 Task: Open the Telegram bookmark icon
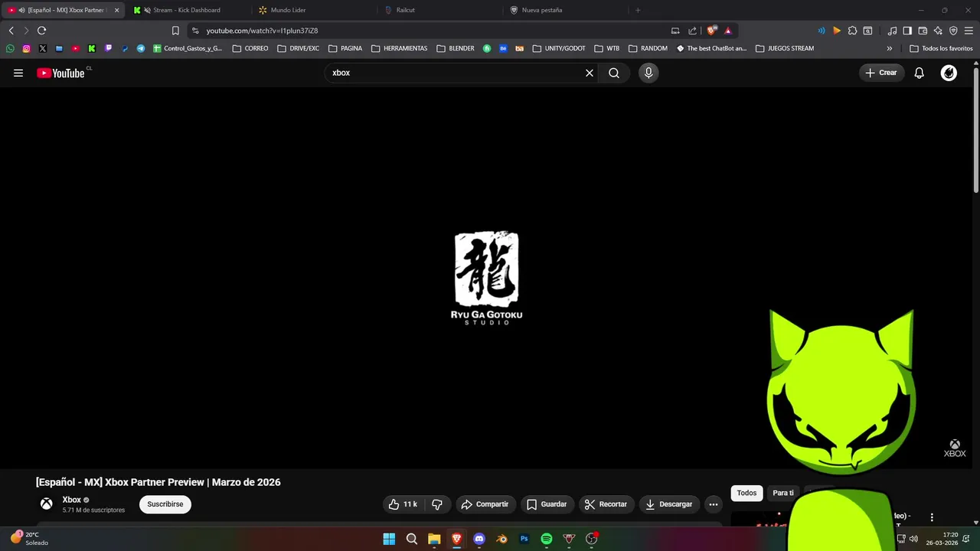(x=141, y=48)
